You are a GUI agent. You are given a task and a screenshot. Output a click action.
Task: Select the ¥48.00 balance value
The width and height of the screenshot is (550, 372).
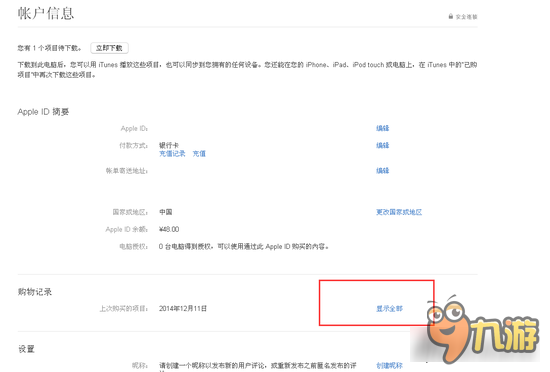(x=169, y=229)
